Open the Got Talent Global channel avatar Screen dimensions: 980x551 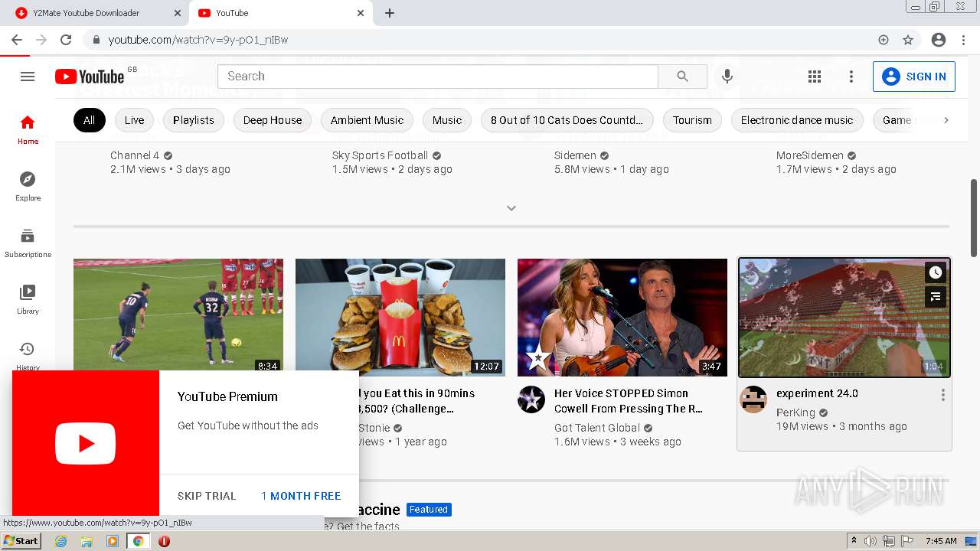pyautogui.click(x=531, y=399)
